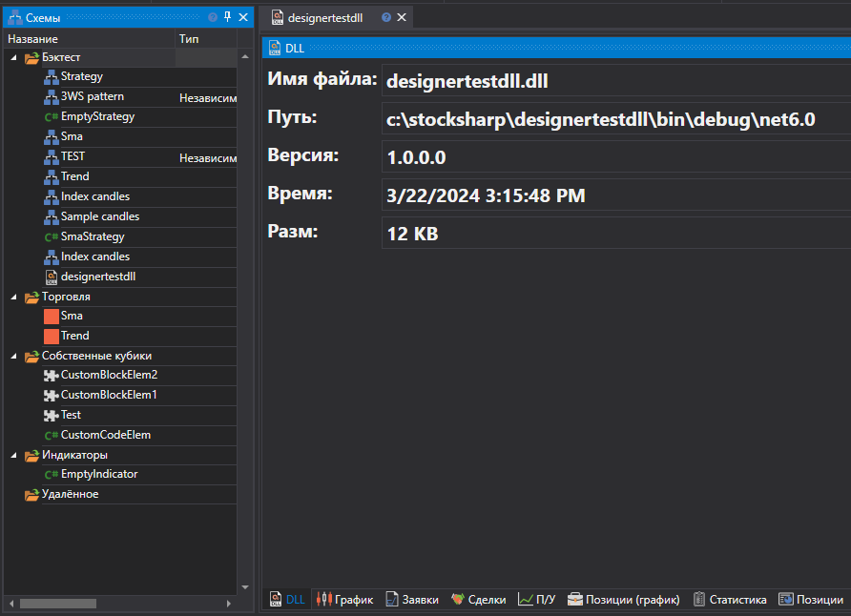Image resolution: width=851 pixels, height=616 pixels.
Task: Switch to the Заявки tab
Action: pos(412,599)
